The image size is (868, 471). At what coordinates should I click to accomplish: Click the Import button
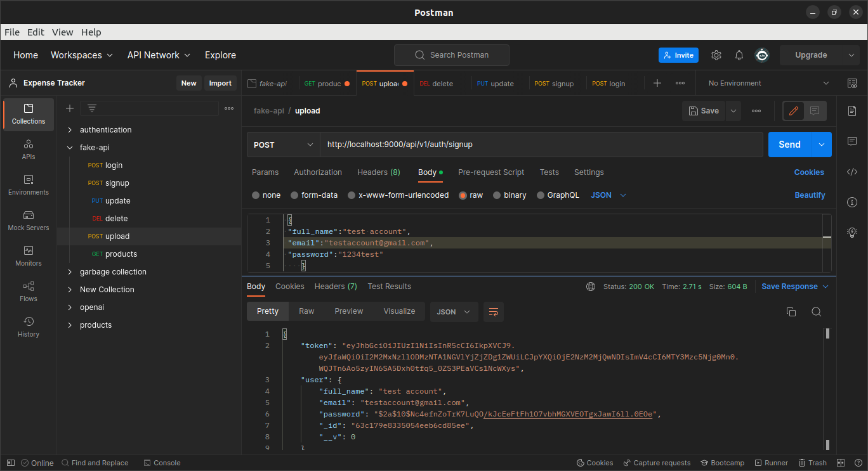click(x=220, y=83)
